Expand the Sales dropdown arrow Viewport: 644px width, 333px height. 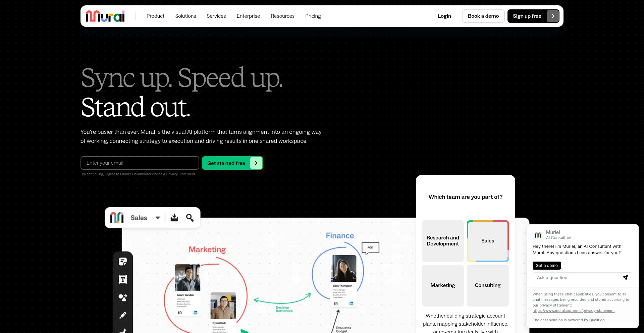click(158, 218)
